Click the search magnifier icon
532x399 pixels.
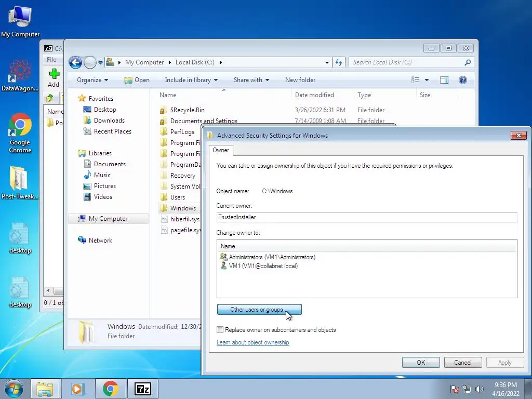tap(468, 62)
